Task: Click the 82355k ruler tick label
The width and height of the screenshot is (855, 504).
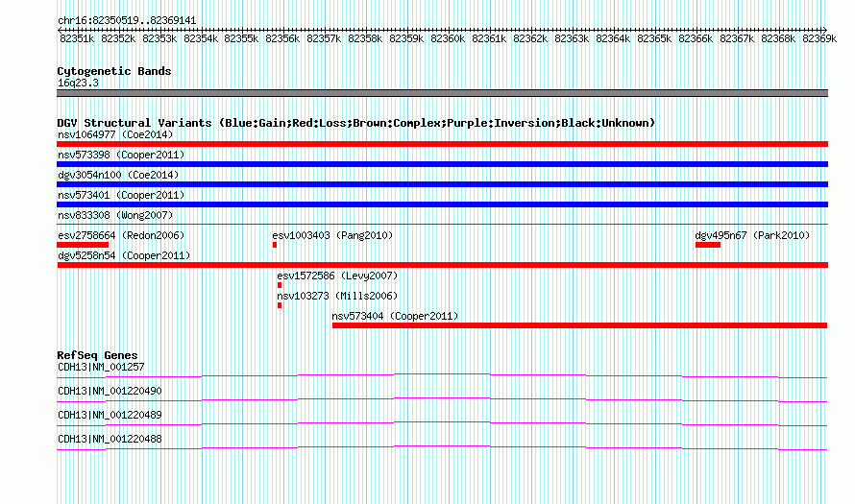Action: tap(241, 38)
